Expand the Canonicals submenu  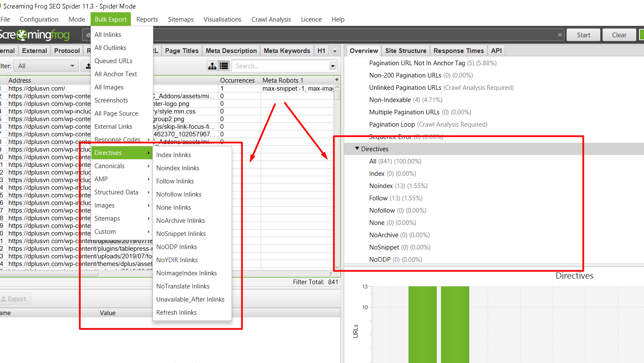pyautogui.click(x=122, y=166)
